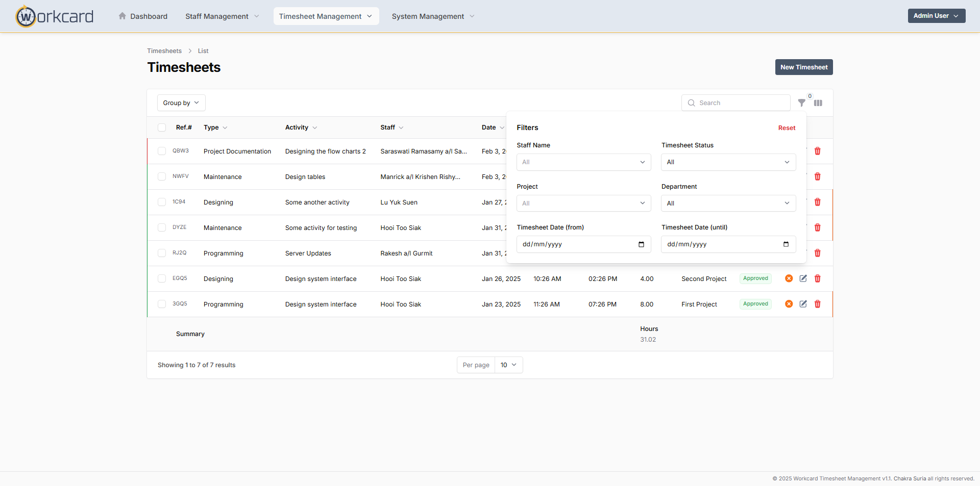Expand the System Management menu
The image size is (980, 486).
tap(433, 16)
